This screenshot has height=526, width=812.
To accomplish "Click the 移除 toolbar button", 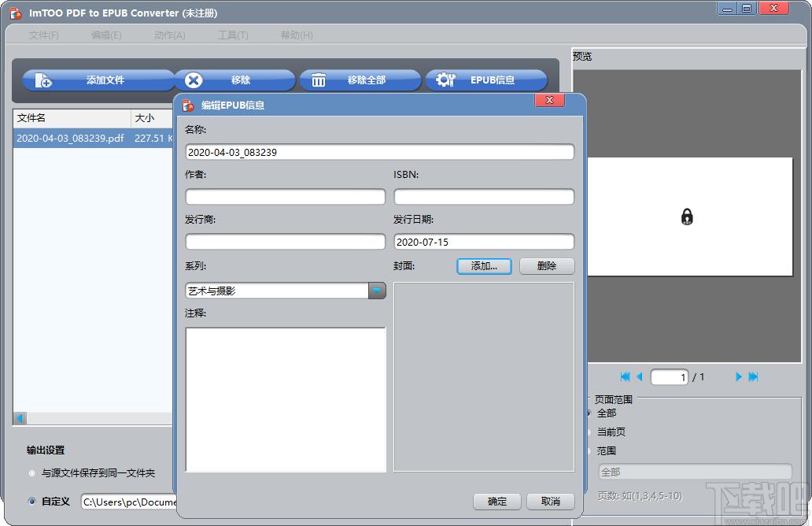I will pos(234,80).
